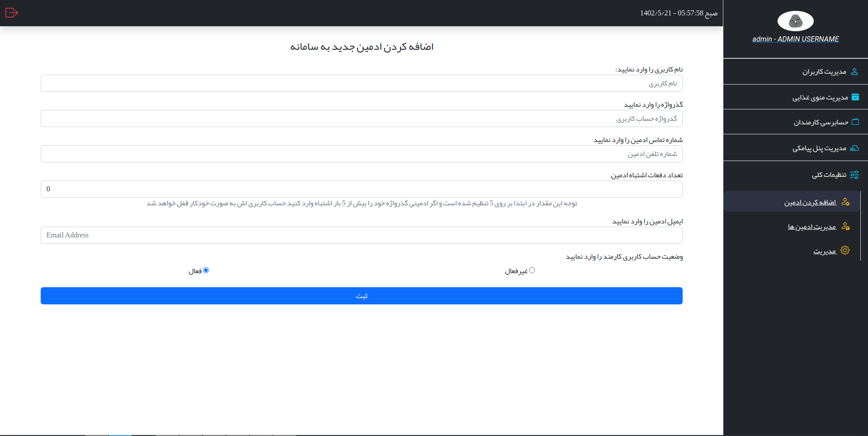Focus the گذرواژه حساب کاربری password field
This screenshot has width=868, height=436.
362,118
